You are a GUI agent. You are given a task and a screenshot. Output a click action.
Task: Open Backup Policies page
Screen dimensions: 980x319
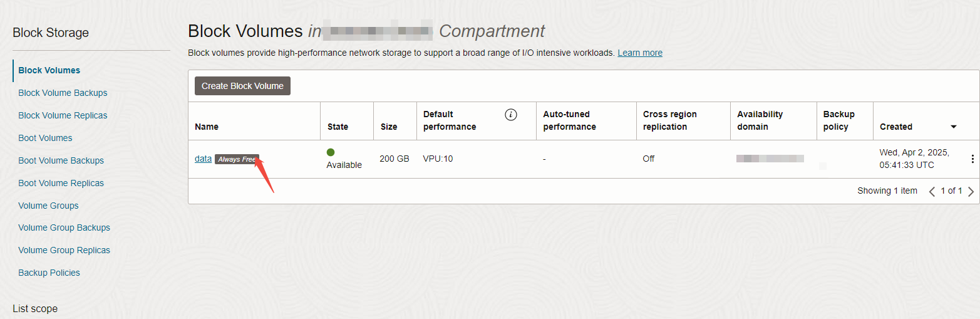click(49, 273)
